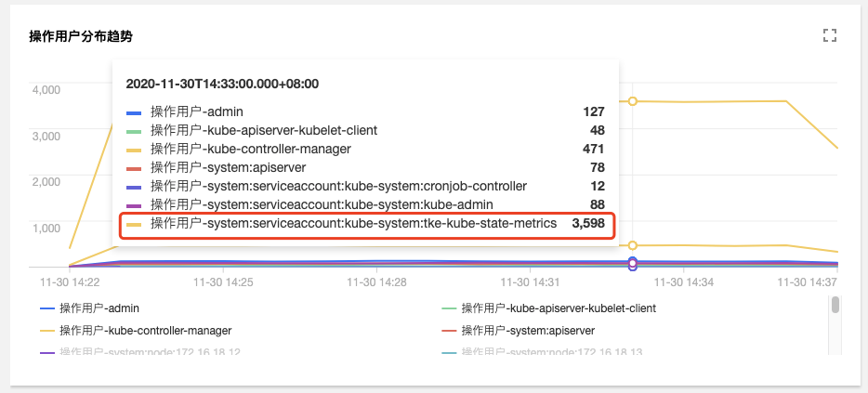
Task: Click tooltip row 操作用户-kube-controller-manager
Action: click(x=365, y=149)
